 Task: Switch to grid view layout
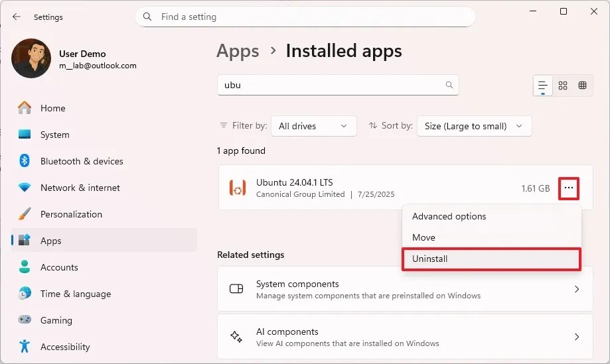pos(563,86)
